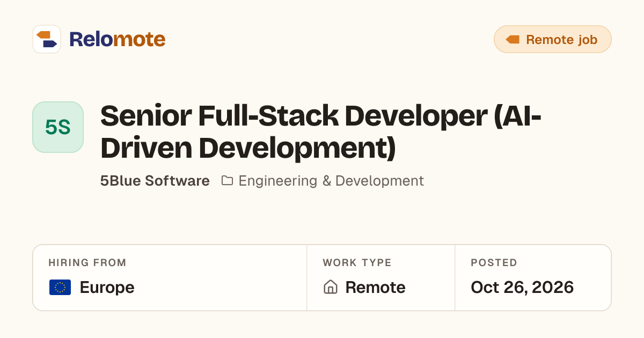Select the Oct 26, 2026 date
Image resolution: width=644 pixels, height=338 pixels.
click(522, 288)
